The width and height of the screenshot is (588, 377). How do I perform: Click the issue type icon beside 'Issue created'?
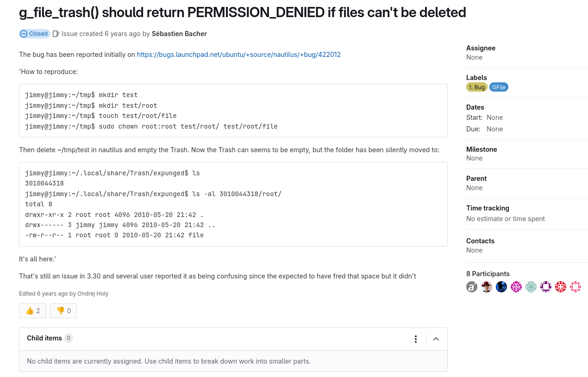56,34
